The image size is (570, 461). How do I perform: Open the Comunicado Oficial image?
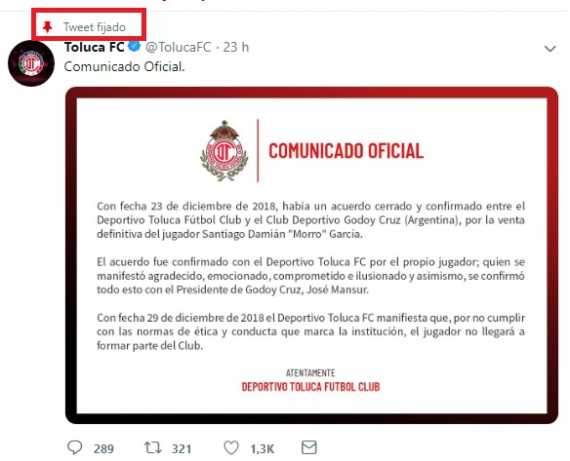pos(312,255)
